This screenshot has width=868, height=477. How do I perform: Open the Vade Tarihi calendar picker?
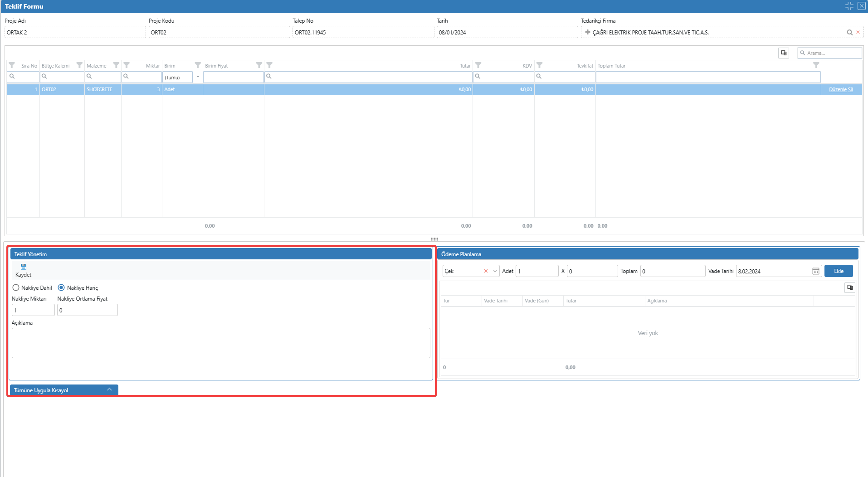(x=815, y=271)
